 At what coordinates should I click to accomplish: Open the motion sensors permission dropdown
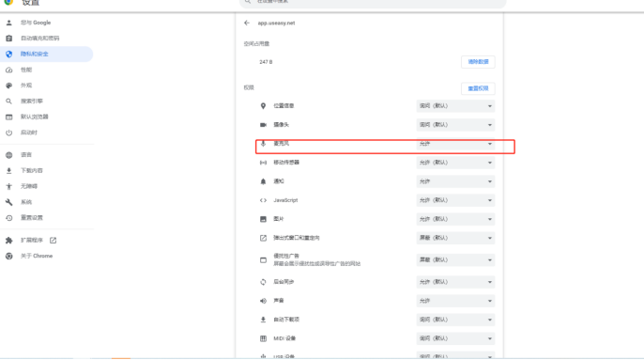pyautogui.click(x=455, y=163)
